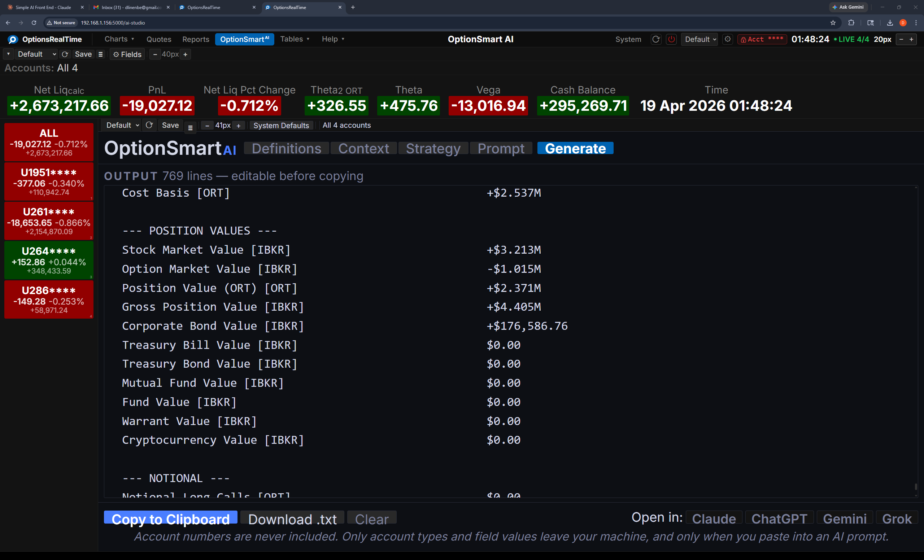Open the Default profile dropdown near System
The height and width of the screenshot is (560, 924).
coord(699,39)
